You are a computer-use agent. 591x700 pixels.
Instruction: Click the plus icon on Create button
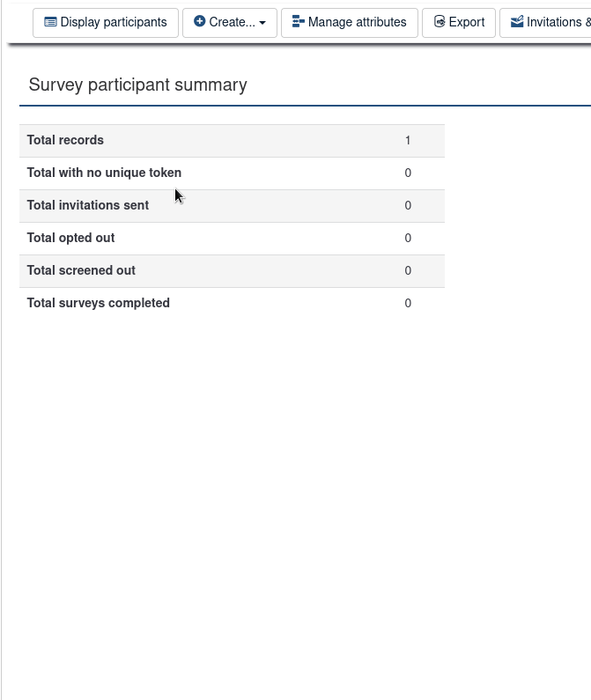pyautogui.click(x=200, y=22)
